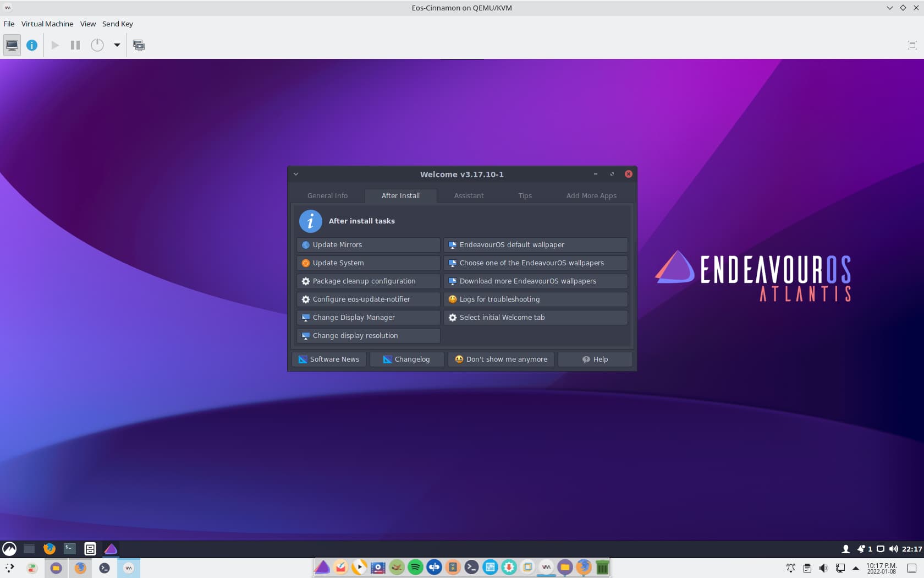Switch VM viewer to fullscreen icon
924x578 pixels.
912,45
